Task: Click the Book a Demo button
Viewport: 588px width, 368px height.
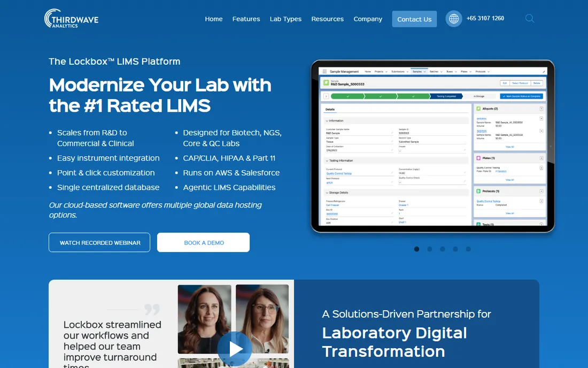Action: [203, 242]
